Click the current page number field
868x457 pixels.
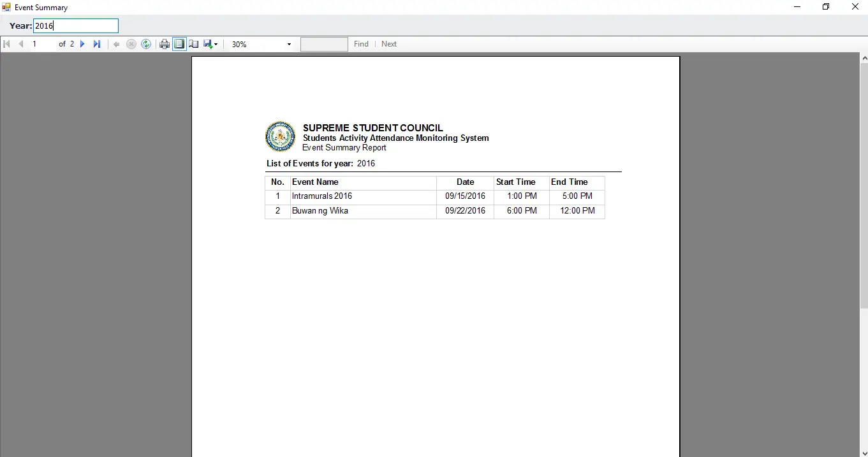click(x=42, y=44)
